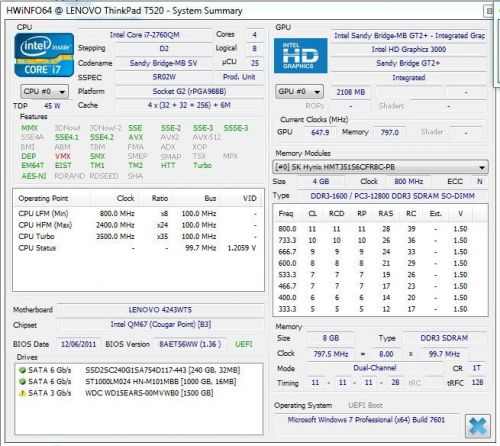Expand the SK Hynix memory module dropdown
This screenshot has height=446, width=500.
[x=380, y=167]
